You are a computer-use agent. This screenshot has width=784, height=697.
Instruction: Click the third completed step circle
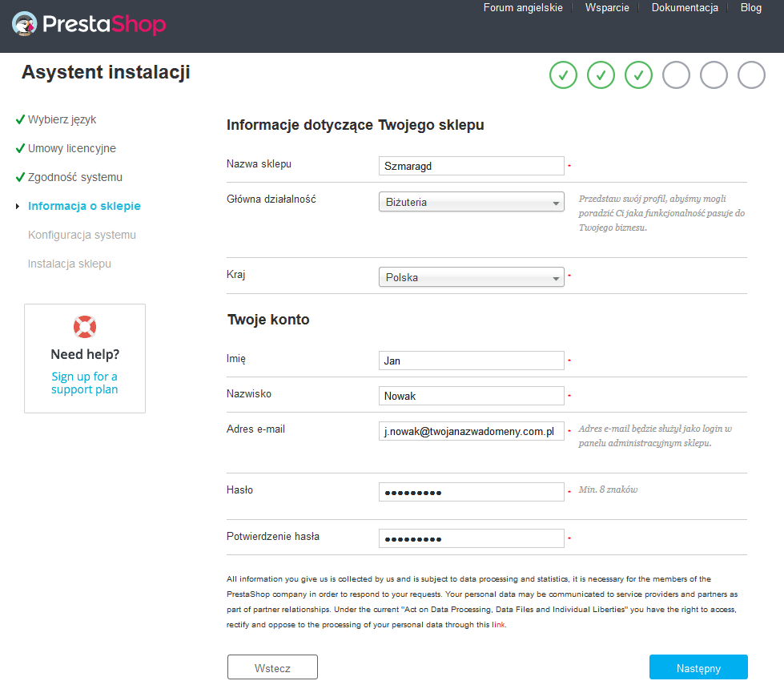638,75
